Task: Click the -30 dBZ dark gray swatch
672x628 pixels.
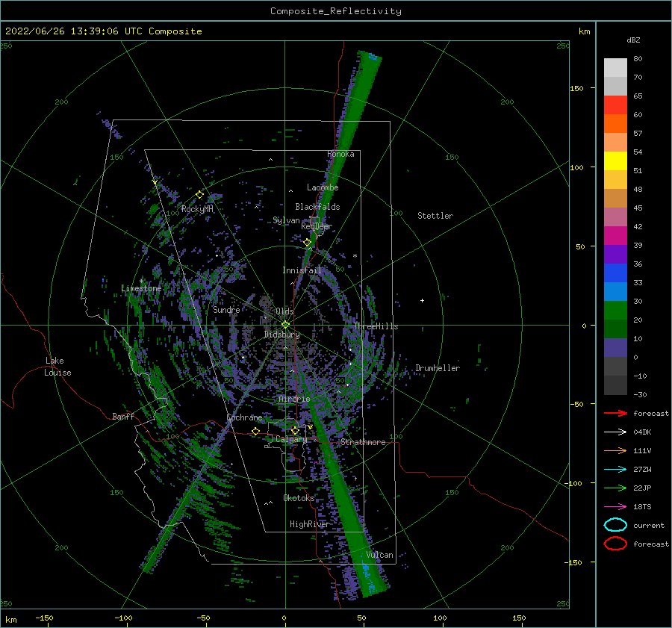Action: (x=615, y=385)
